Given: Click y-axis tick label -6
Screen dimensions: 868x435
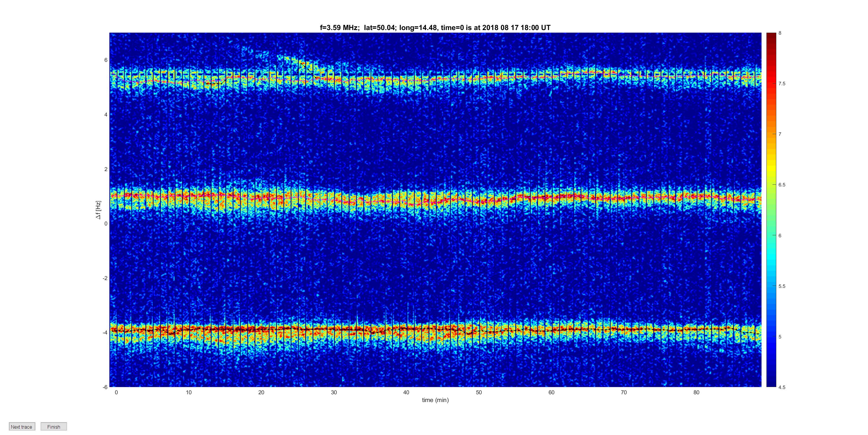Looking at the screenshot, I should click(105, 387).
